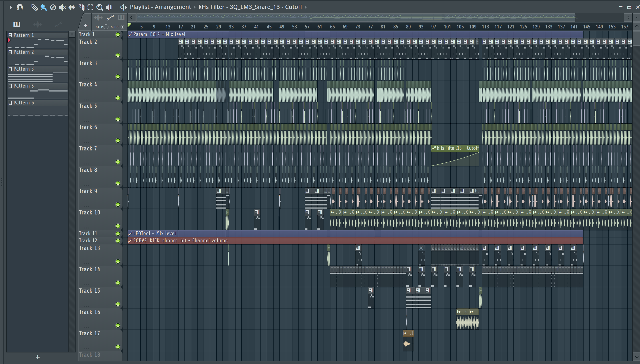This screenshot has width=640, height=364.
Task: Focus automation clips icon above tracks
Action: pos(110,18)
